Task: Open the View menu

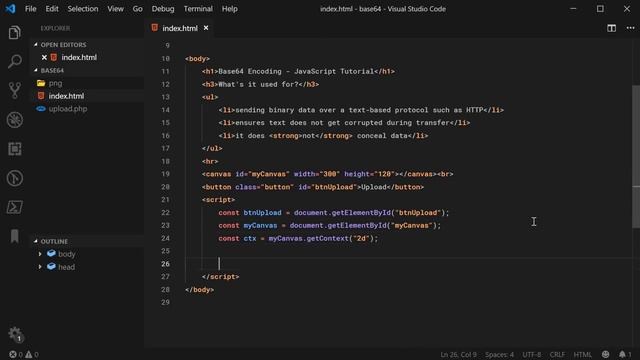Action: point(116,9)
